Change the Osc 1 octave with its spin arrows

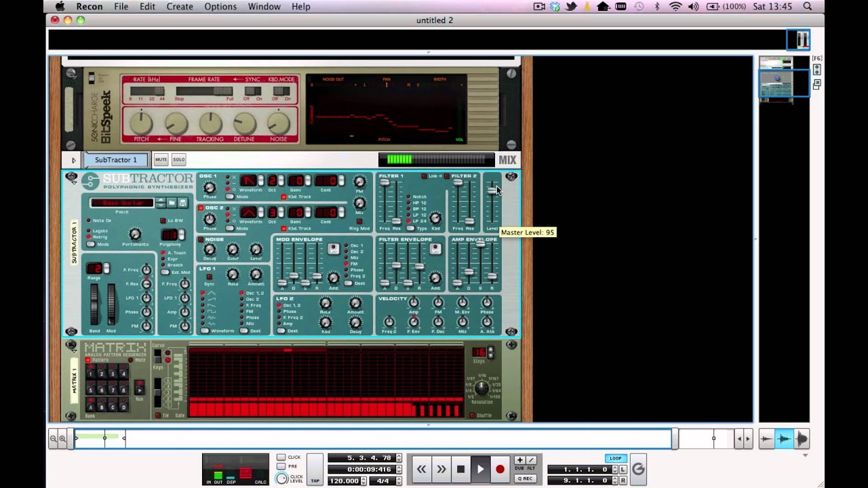coord(280,180)
